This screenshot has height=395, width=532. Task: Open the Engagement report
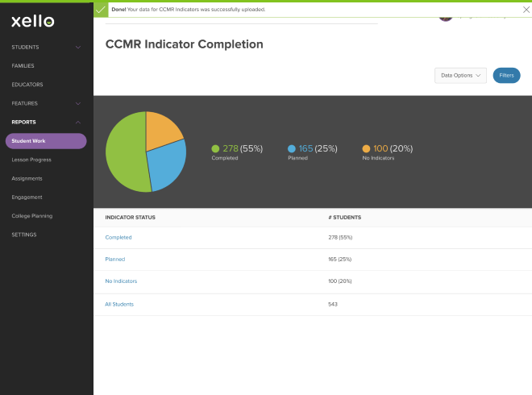[27, 197]
